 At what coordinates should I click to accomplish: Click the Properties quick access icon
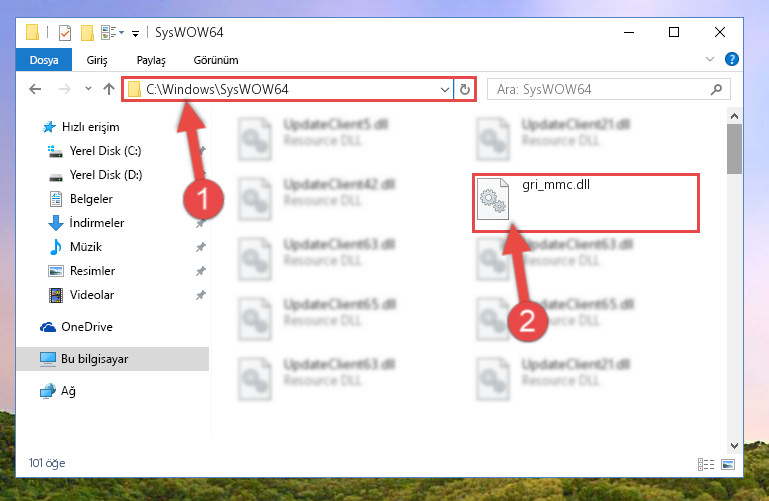[65, 33]
